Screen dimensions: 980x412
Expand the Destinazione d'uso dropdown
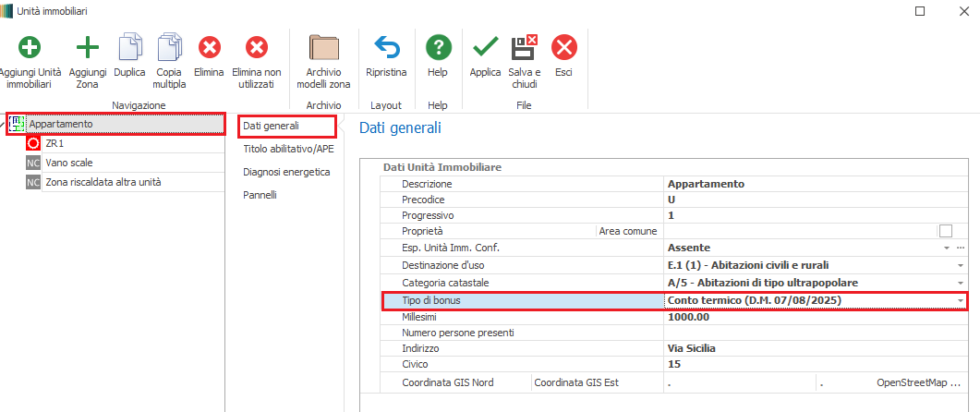[x=960, y=265]
